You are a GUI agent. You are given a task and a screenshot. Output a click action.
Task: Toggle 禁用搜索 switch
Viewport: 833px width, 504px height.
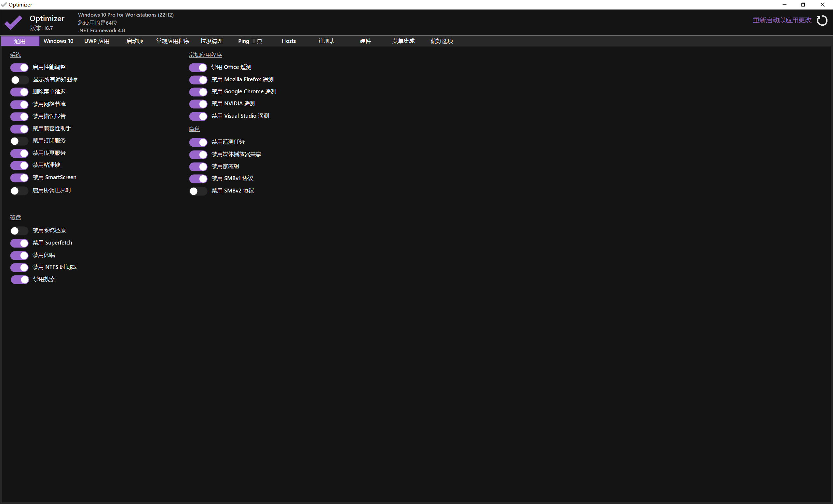(20, 280)
